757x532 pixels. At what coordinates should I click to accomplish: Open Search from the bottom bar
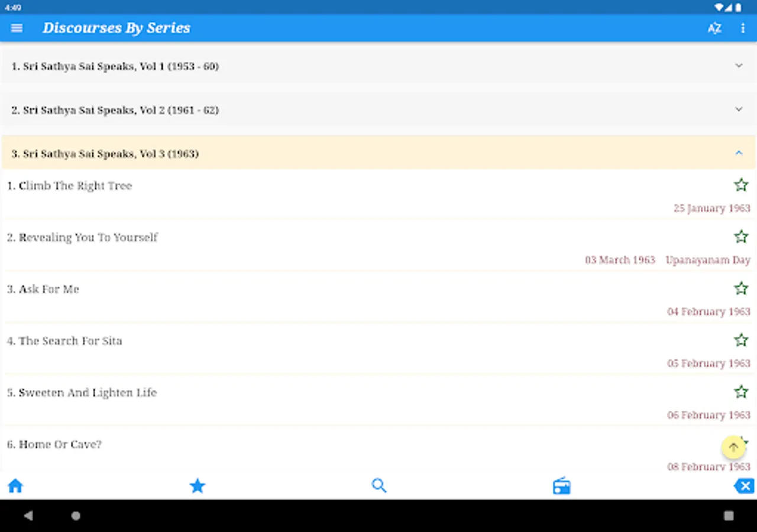pyautogui.click(x=379, y=486)
